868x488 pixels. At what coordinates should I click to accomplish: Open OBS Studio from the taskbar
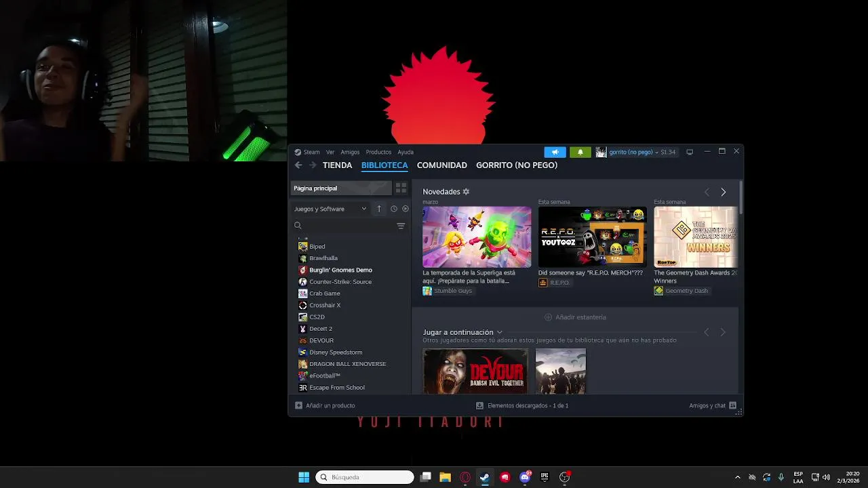pos(564,477)
